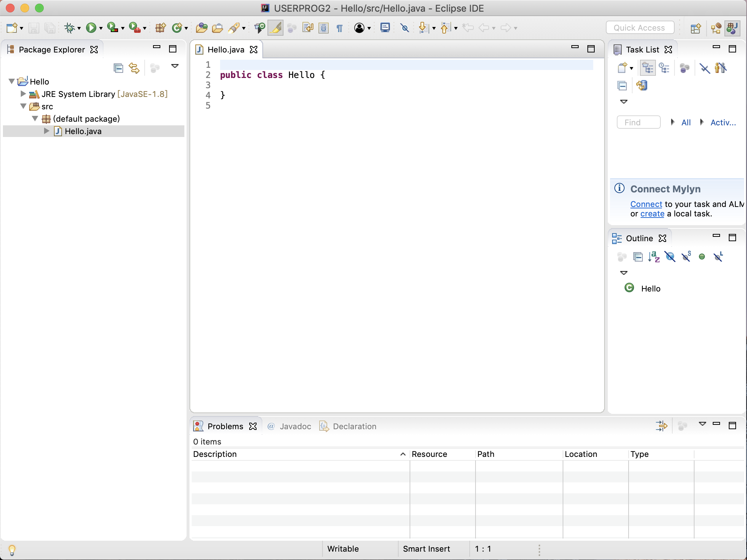Viewport: 747px width, 560px height.
Task: Click Synchronize Changed icon in Task List
Action: [x=642, y=86]
